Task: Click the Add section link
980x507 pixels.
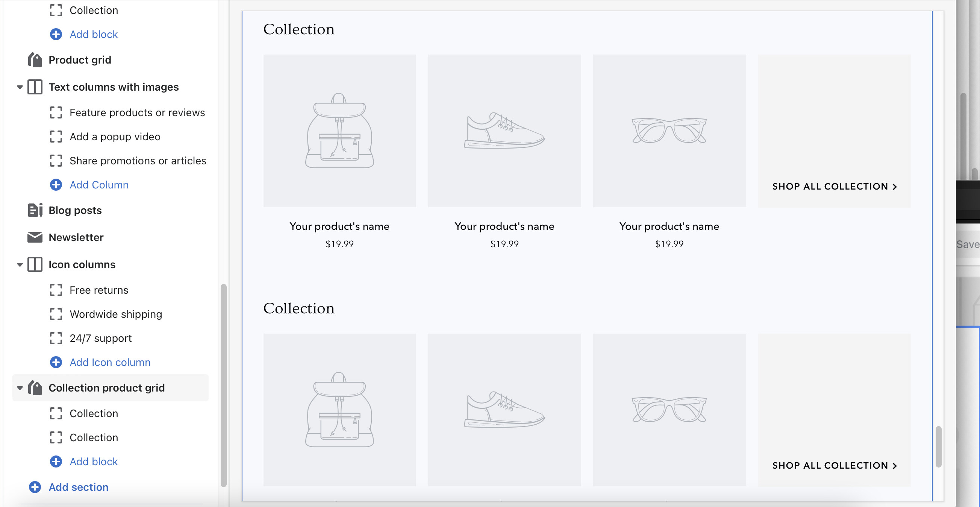Action: [78, 487]
